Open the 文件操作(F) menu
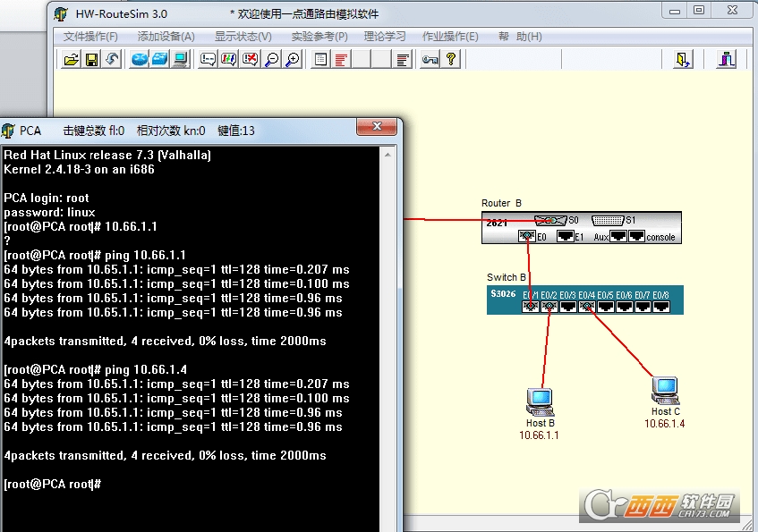 [x=90, y=37]
